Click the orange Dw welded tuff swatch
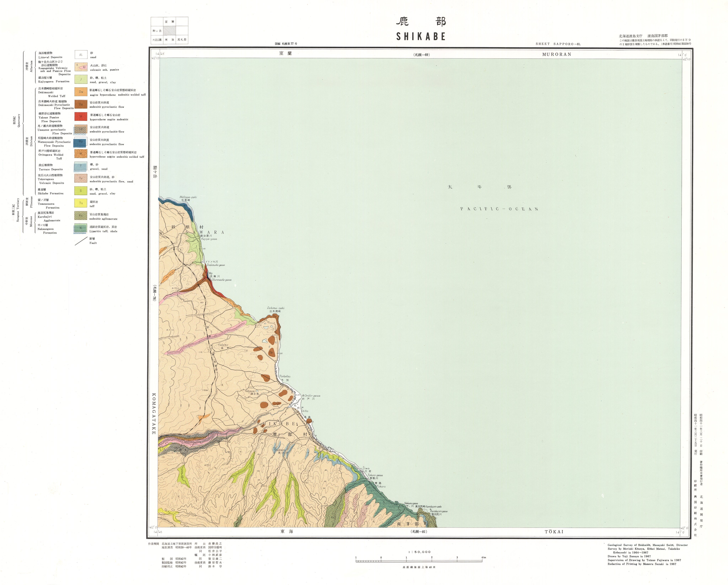728x585 pixels. [x=81, y=92]
